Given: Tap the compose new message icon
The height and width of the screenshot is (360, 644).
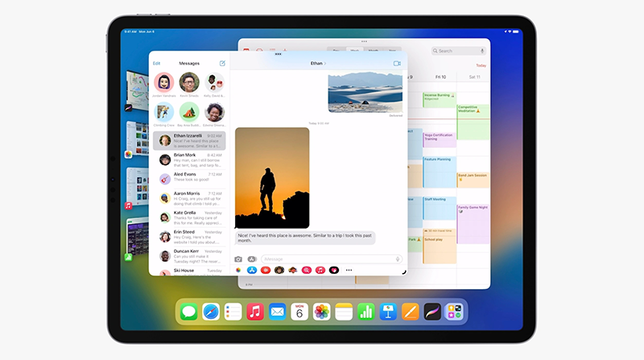Looking at the screenshot, I should click(x=222, y=64).
